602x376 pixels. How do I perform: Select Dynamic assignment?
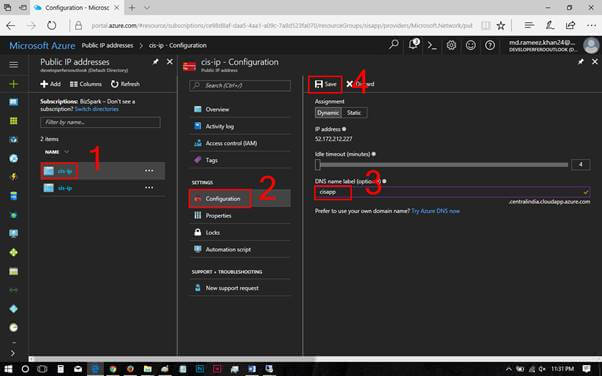328,113
